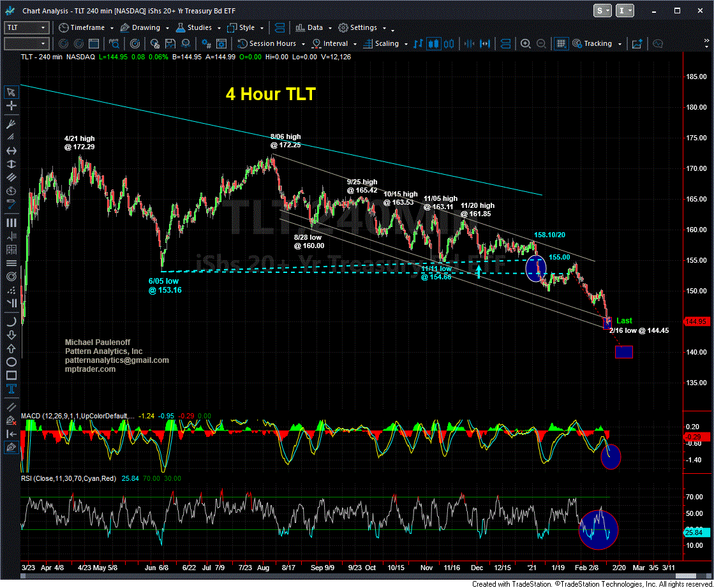Select the rectangle drawing tool

11,376
